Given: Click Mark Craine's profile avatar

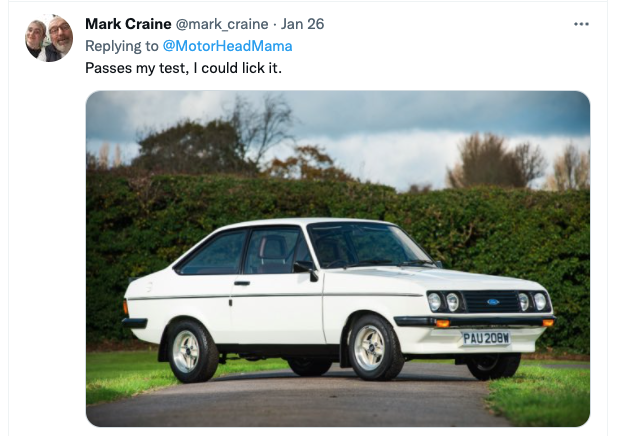Looking at the screenshot, I should point(48,38).
